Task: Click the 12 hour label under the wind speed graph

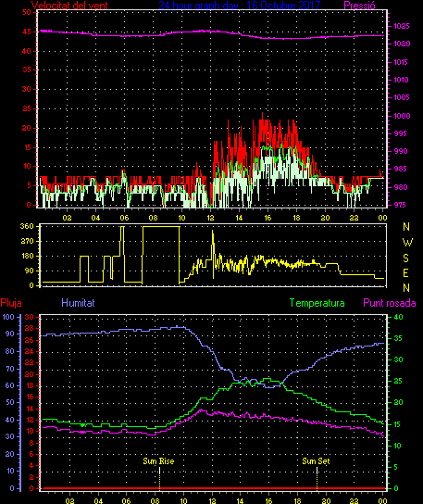Action: (210, 218)
